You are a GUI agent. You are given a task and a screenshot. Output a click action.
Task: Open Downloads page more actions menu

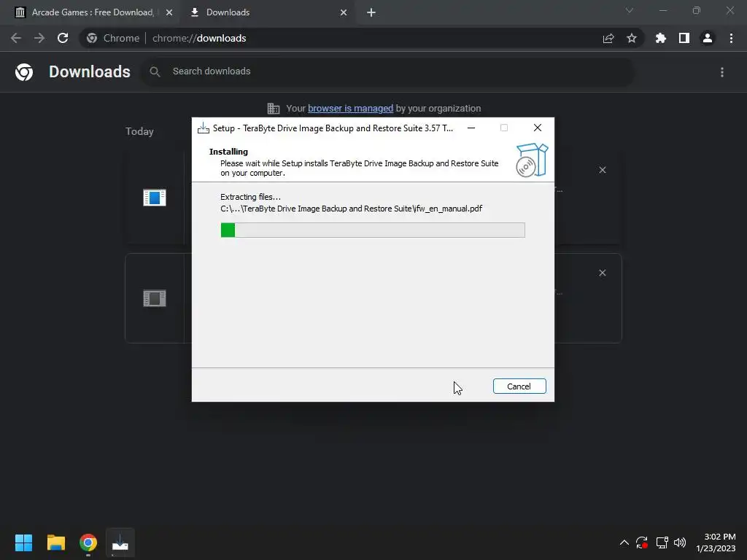coord(722,72)
